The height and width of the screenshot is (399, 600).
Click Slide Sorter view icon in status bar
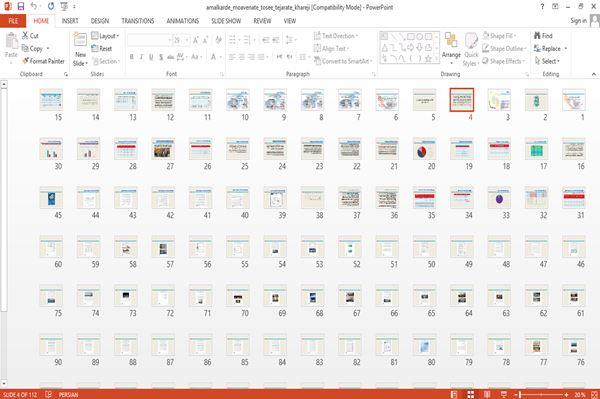click(x=470, y=394)
